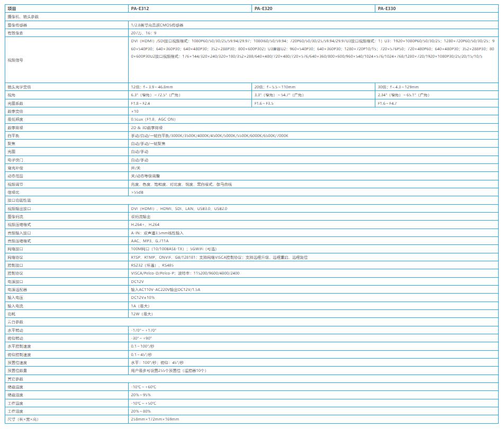Select the 图像传感器 row label
The image size is (504, 429).
click(17, 25)
